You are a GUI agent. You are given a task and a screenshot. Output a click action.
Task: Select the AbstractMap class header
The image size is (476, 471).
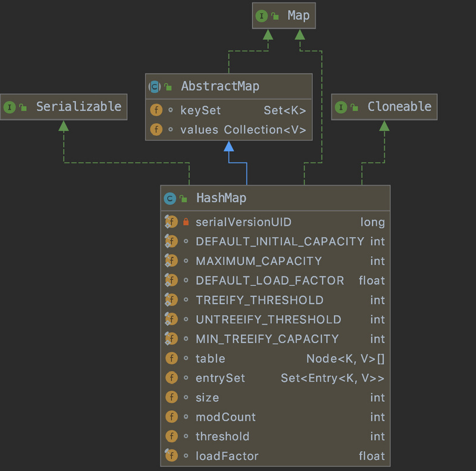click(220, 86)
